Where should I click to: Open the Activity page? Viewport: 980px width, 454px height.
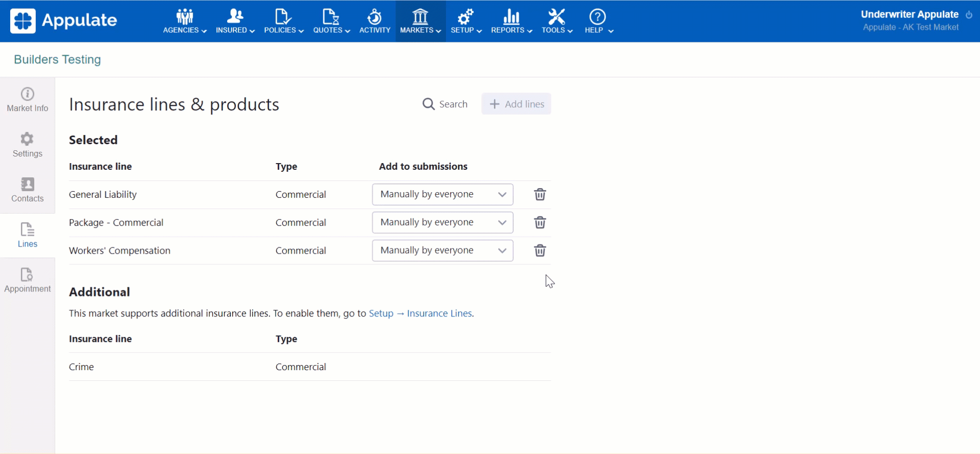(x=374, y=21)
